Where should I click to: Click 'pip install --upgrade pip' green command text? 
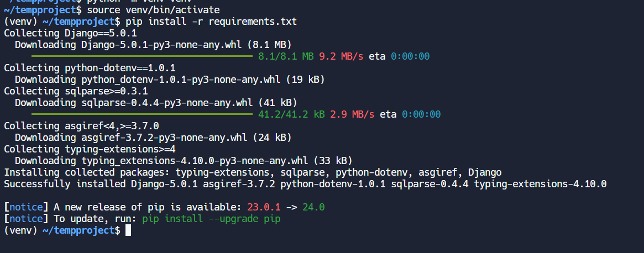[211, 219]
